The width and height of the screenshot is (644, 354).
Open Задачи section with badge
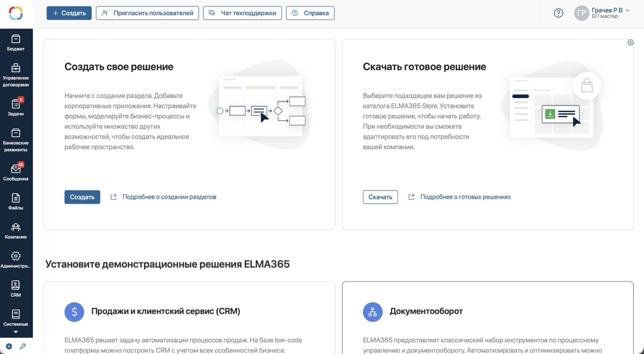[16, 107]
